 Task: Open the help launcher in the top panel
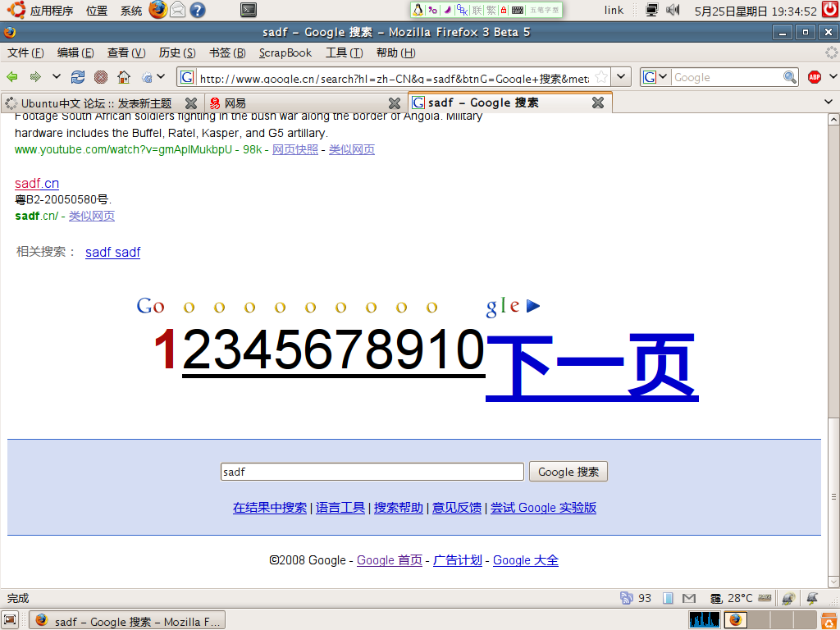198,10
